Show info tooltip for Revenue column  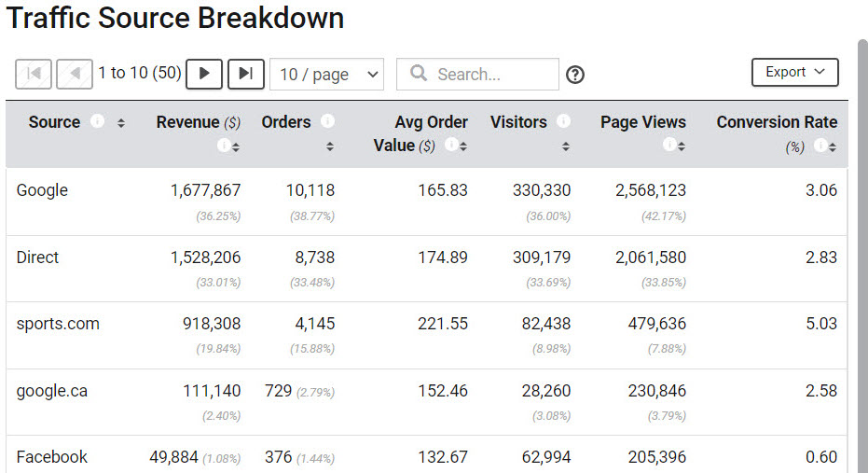pos(223,146)
